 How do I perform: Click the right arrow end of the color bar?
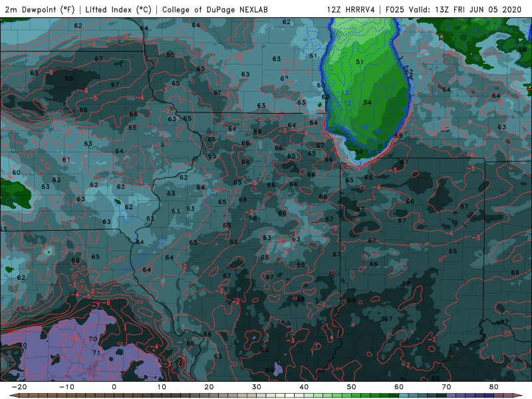pos(518,396)
